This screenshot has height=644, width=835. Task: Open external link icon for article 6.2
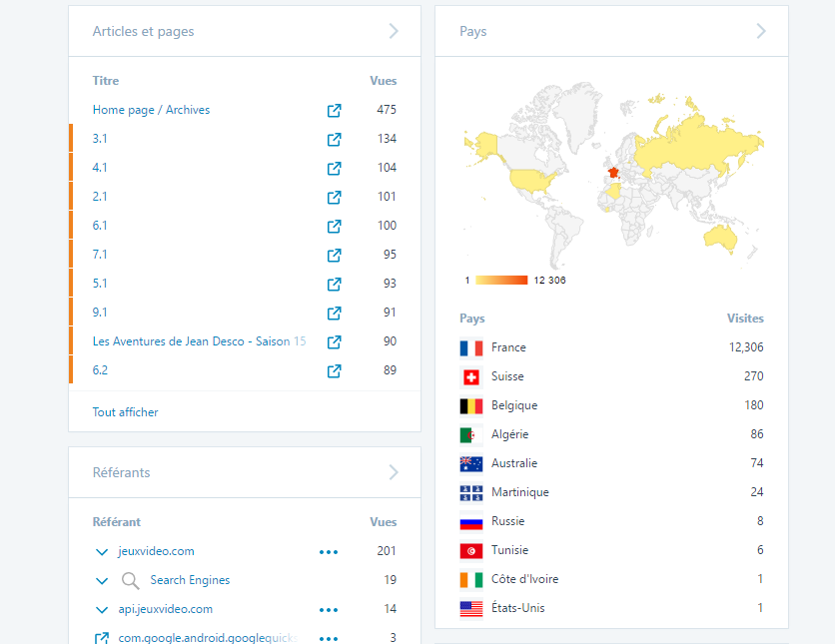point(334,370)
